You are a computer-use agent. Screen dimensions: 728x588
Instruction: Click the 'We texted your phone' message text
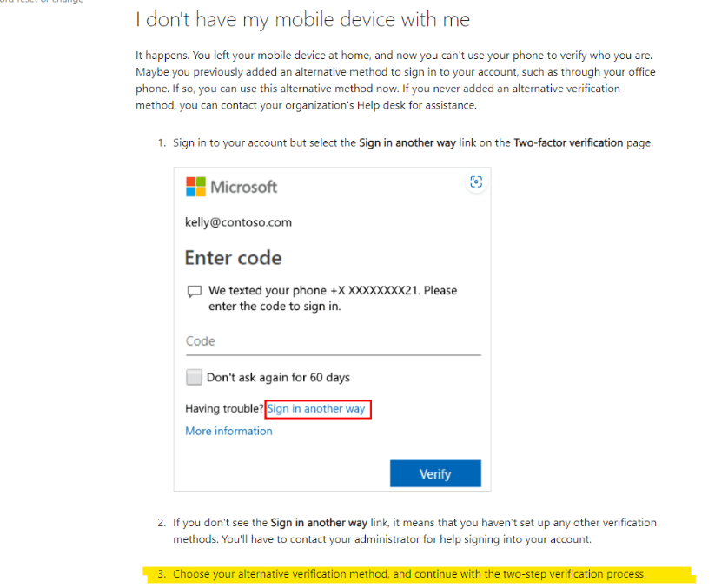tap(333, 299)
